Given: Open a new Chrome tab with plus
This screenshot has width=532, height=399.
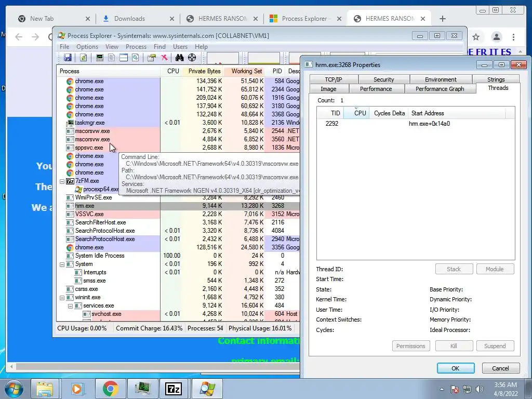Looking at the screenshot, I should point(443,19).
